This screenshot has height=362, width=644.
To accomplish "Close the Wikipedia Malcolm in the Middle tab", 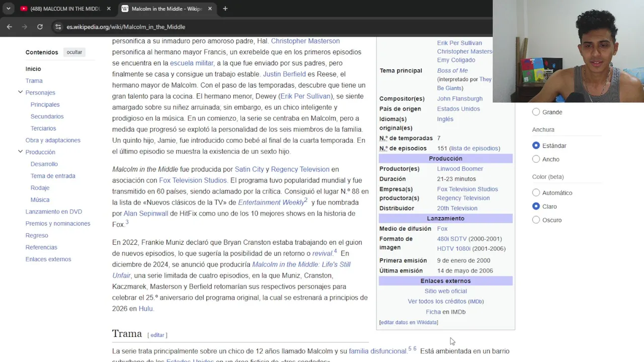I will (x=210, y=9).
